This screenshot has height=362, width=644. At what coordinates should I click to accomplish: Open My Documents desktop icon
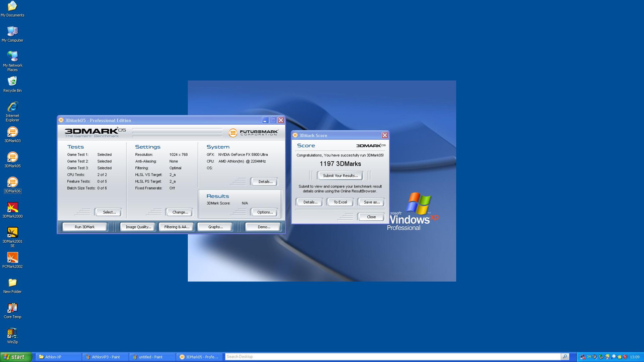(12, 9)
